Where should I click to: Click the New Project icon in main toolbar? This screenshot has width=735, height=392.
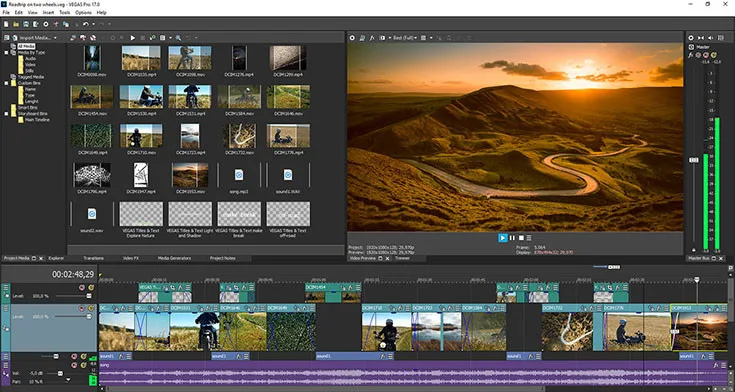click(6, 24)
